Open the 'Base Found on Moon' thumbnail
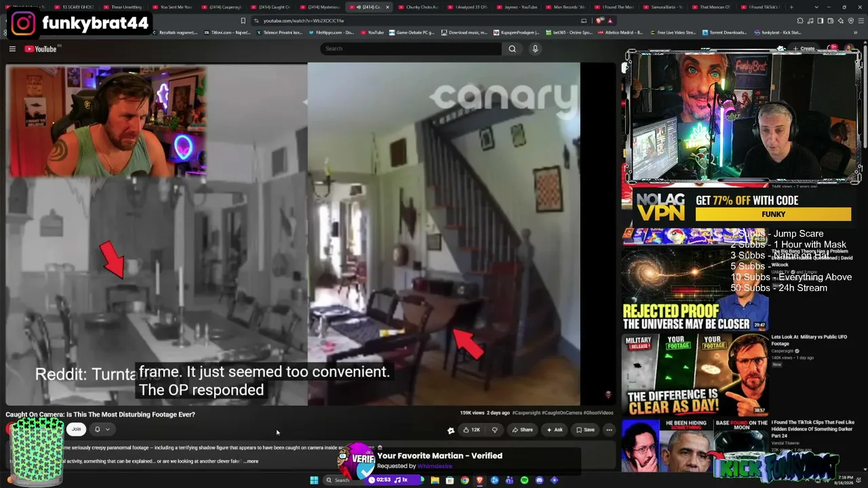This screenshot has width=868, height=488. pyautogui.click(x=695, y=445)
